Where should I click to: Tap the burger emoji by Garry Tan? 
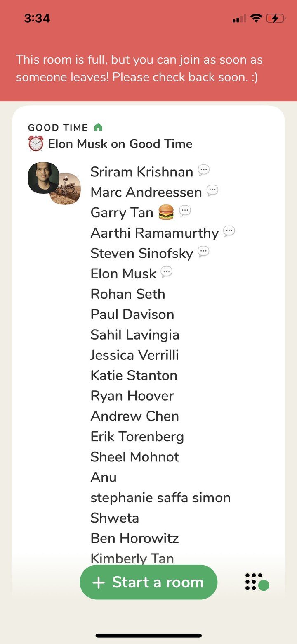click(166, 212)
